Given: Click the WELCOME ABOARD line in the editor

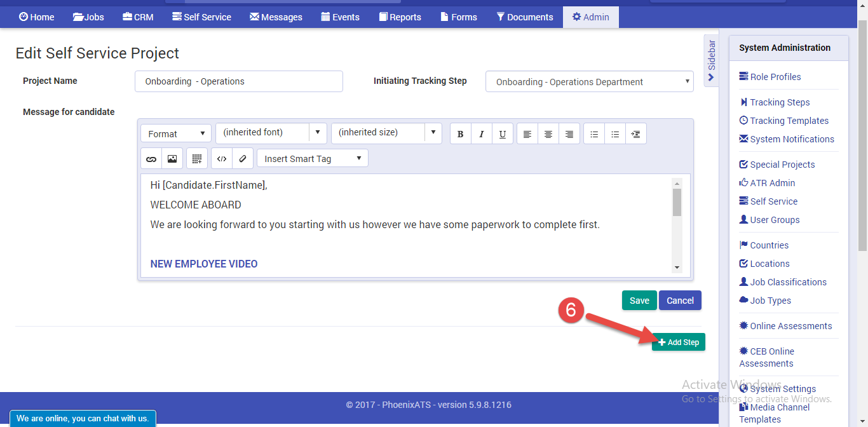Looking at the screenshot, I should click(x=196, y=205).
